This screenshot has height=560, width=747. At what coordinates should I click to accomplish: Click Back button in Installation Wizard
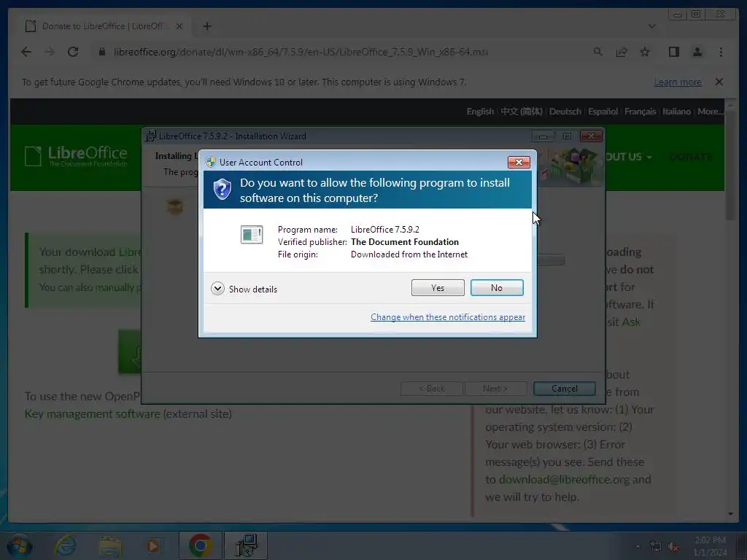coord(432,389)
